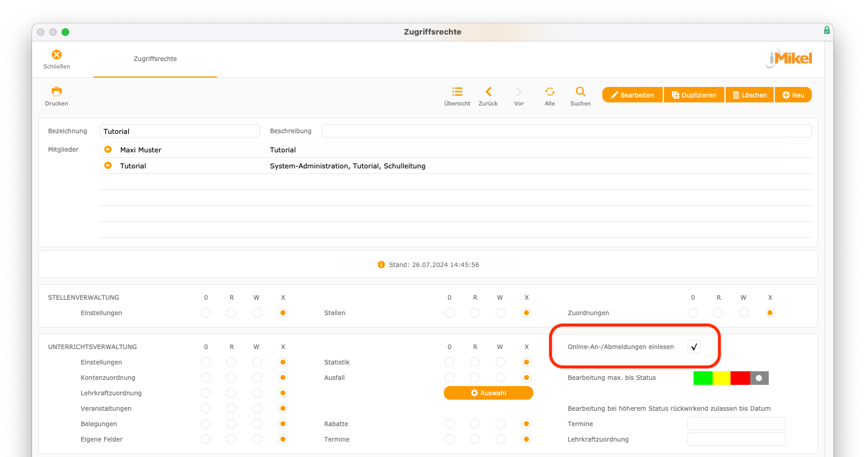
Task: Click the Bezeichnung field containing Tutorial
Action: (180, 131)
